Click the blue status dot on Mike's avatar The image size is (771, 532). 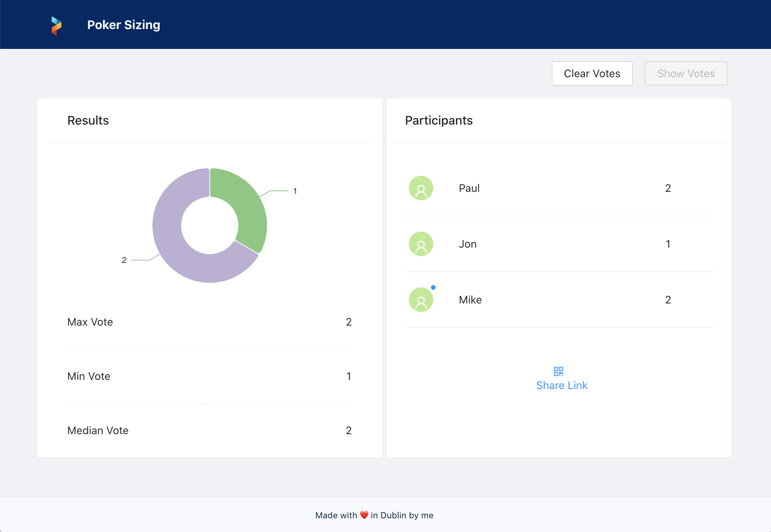[433, 287]
